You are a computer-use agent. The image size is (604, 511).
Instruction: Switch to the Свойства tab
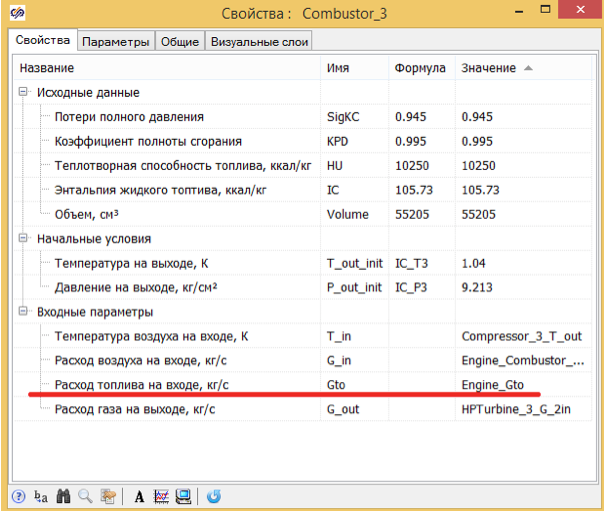coord(43,40)
